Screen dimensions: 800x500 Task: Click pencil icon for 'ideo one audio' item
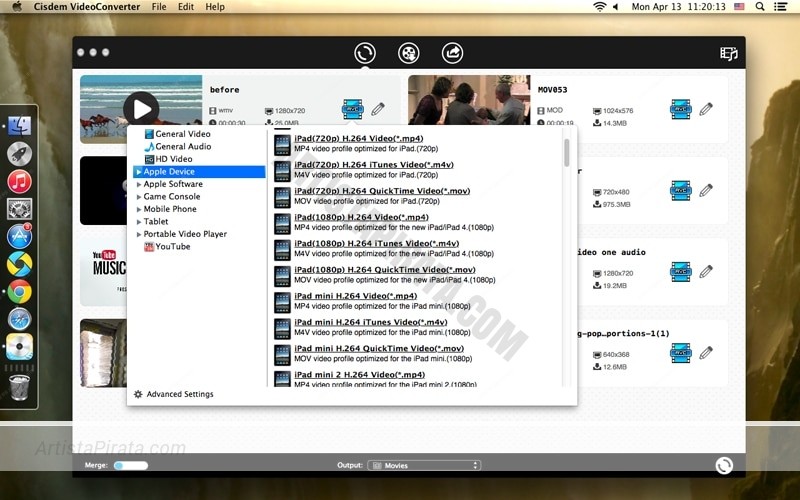point(706,271)
